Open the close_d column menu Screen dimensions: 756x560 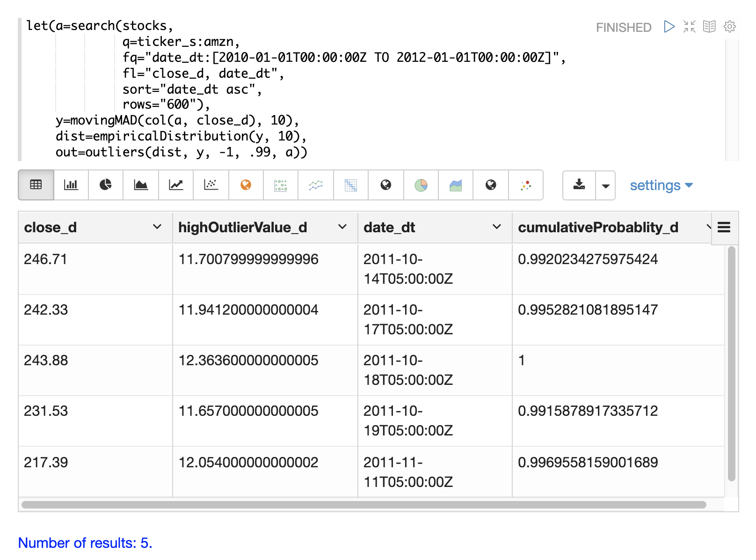157,227
